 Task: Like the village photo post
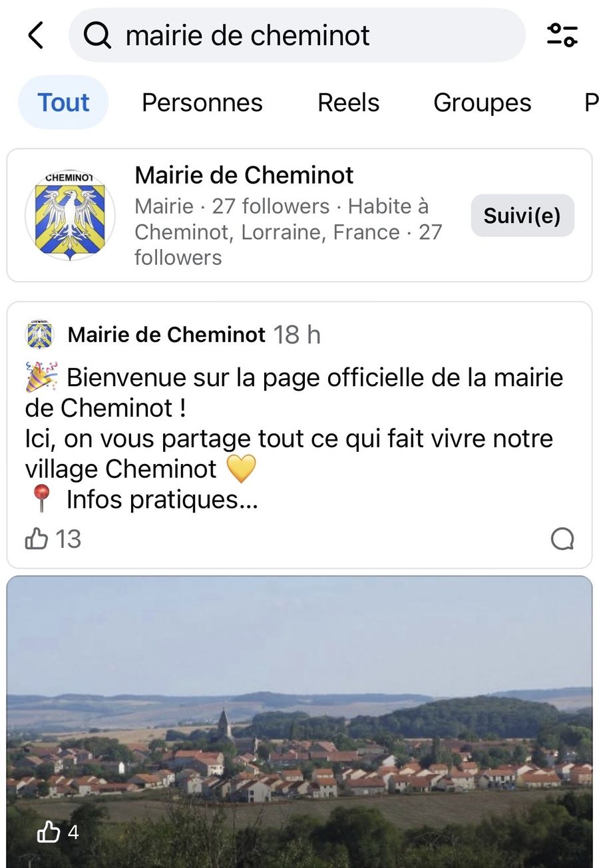click(x=49, y=831)
